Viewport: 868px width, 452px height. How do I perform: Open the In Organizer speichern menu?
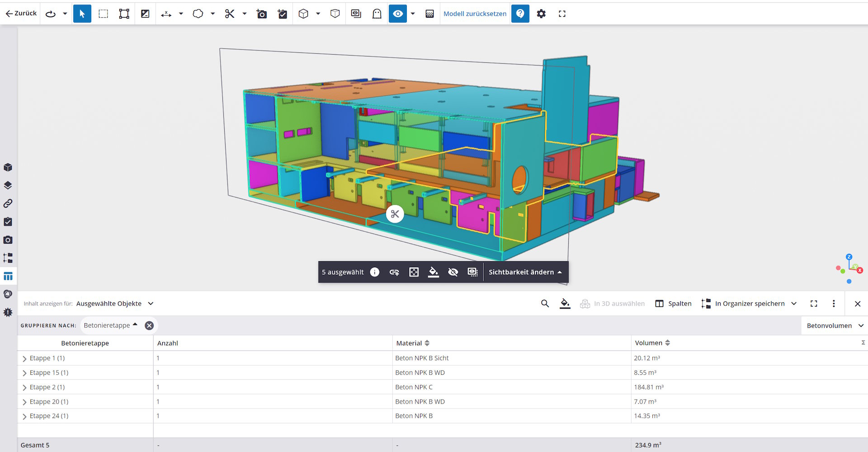coord(749,304)
